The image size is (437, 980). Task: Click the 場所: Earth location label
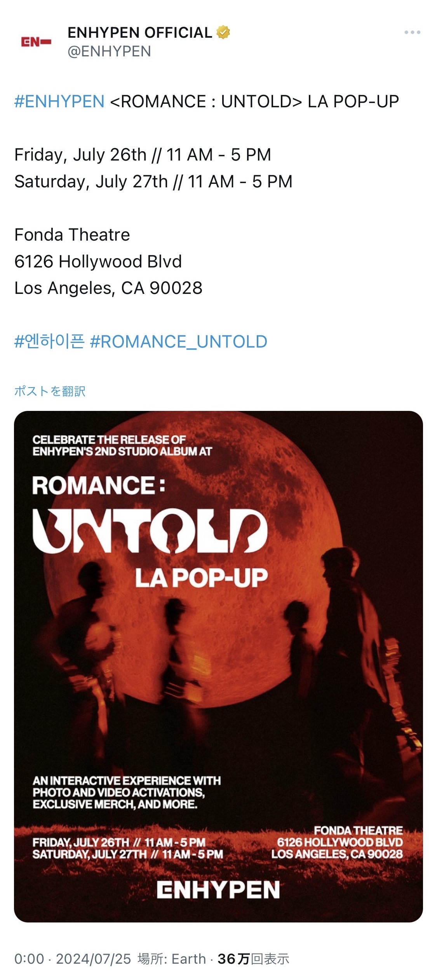[x=171, y=959]
